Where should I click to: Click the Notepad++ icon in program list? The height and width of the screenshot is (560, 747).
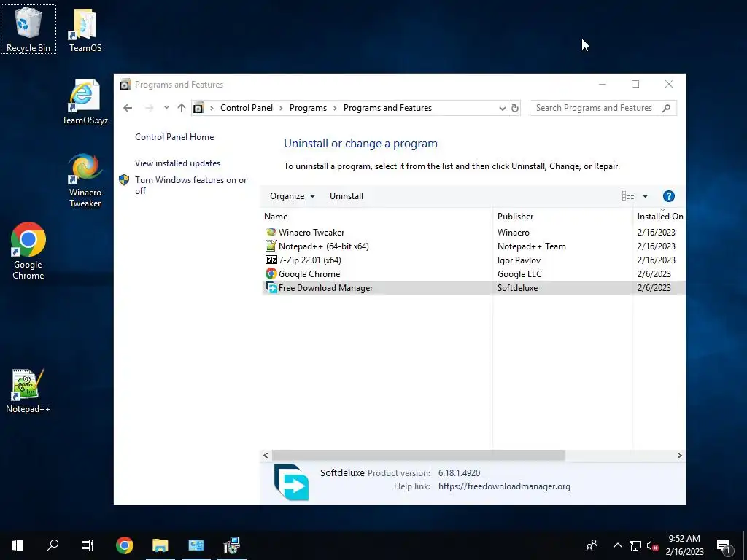[271, 246]
